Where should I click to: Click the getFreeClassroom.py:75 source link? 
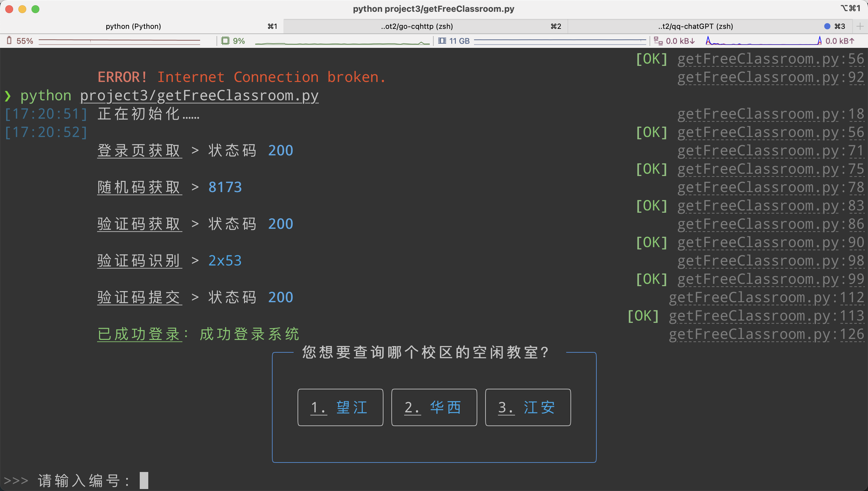pos(771,169)
